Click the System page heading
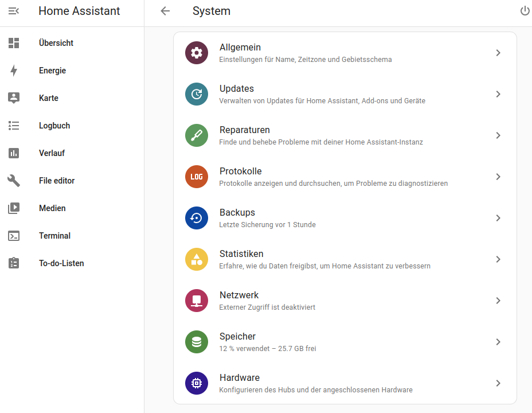 (x=212, y=11)
